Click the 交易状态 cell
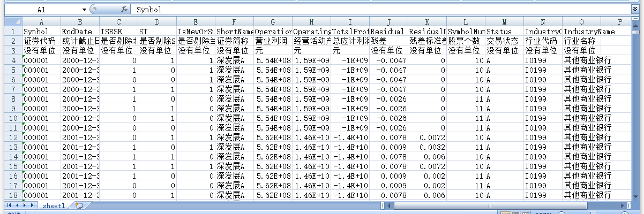The height and width of the screenshot is (214, 644). (505, 41)
